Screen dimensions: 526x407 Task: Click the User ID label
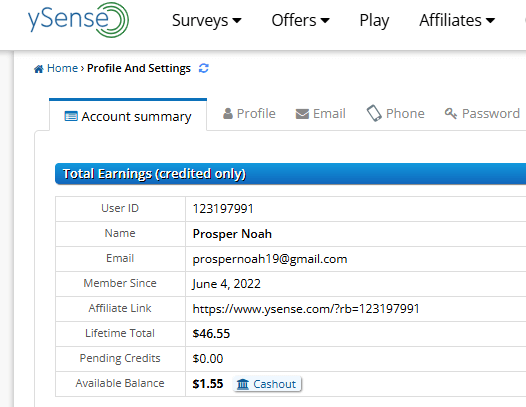(120, 208)
